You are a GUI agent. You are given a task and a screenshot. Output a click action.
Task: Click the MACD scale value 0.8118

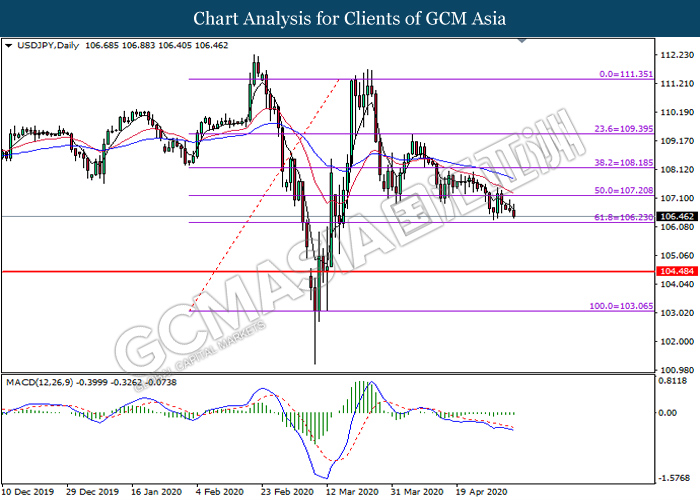click(673, 381)
